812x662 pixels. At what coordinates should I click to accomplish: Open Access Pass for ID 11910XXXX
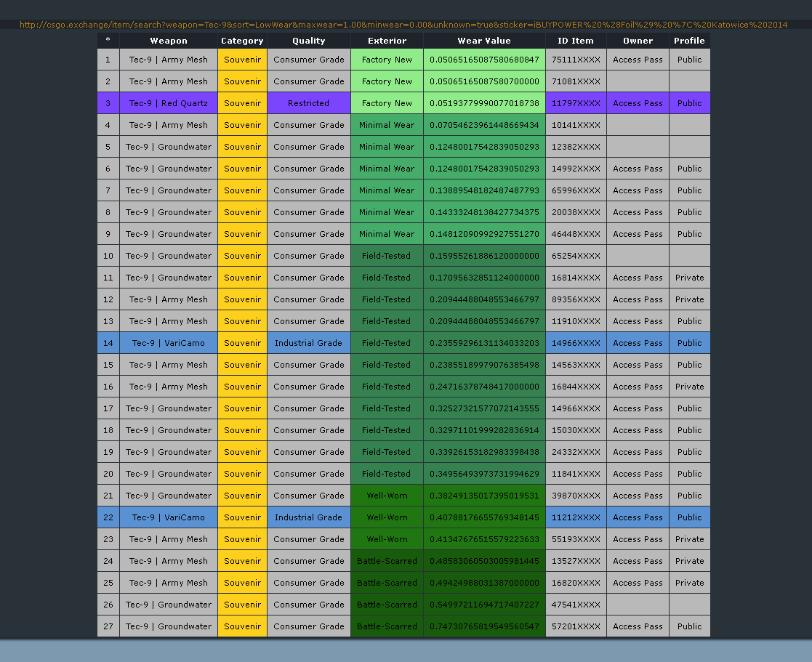coord(638,321)
